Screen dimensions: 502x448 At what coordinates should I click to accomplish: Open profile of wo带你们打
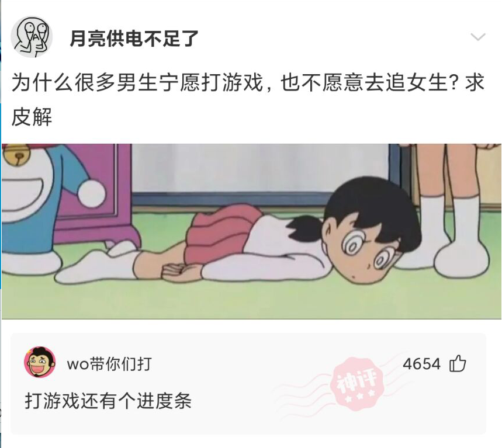click(x=109, y=364)
